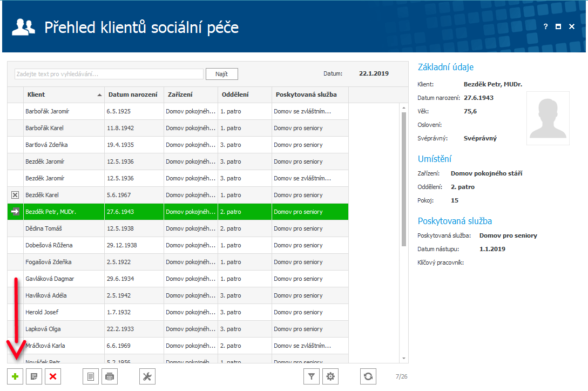
Task: Select the Havlíková Adéla row
Action: (x=178, y=296)
